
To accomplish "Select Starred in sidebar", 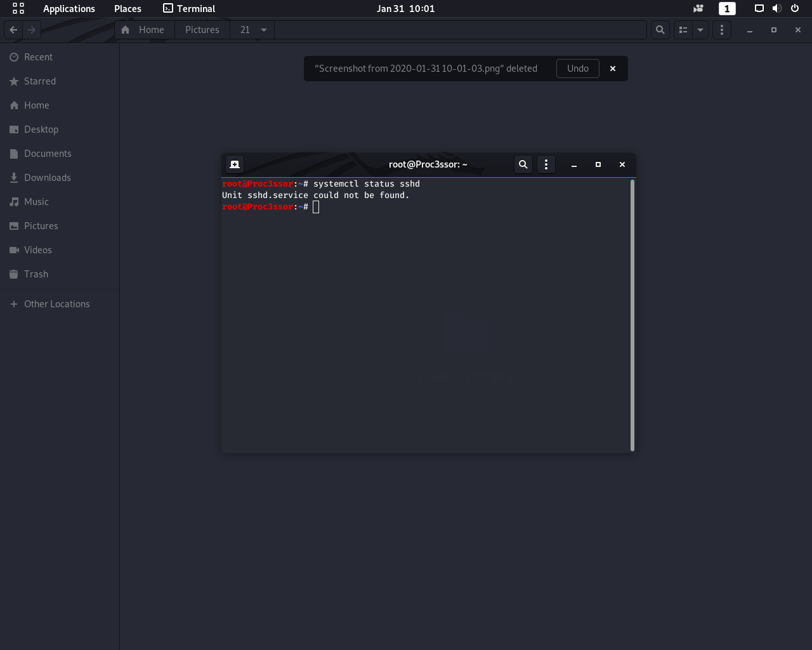I will pyautogui.click(x=60, y=81).
